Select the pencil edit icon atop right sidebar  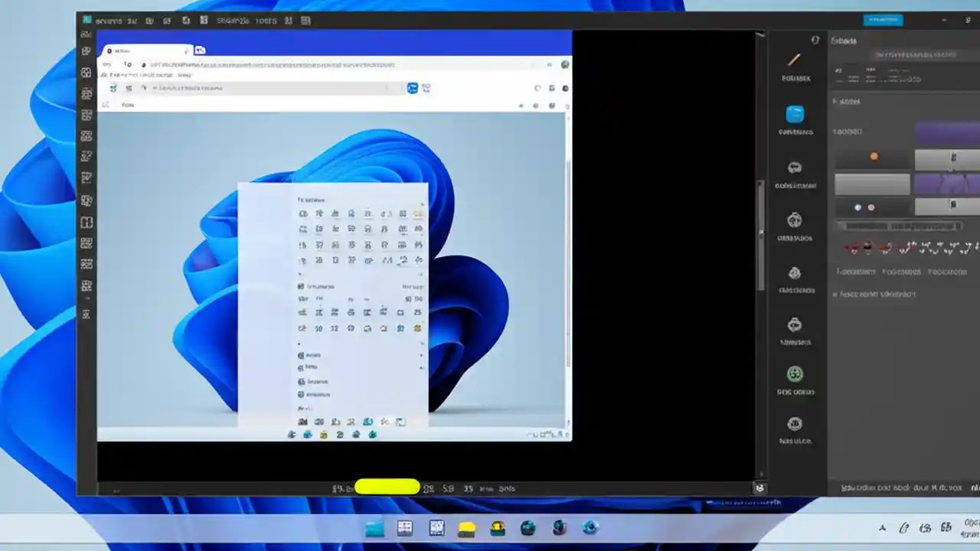click(x=794, y=59)
